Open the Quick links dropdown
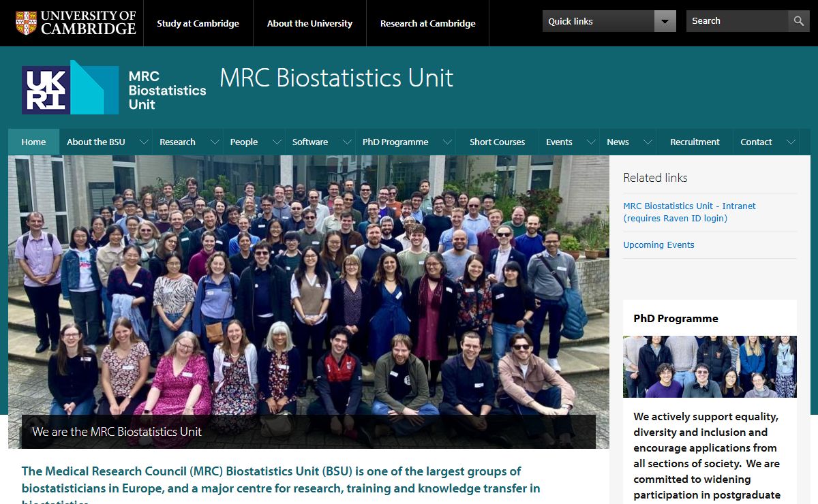The height and width of the screenshot is (504, 818). pos(609,21)
